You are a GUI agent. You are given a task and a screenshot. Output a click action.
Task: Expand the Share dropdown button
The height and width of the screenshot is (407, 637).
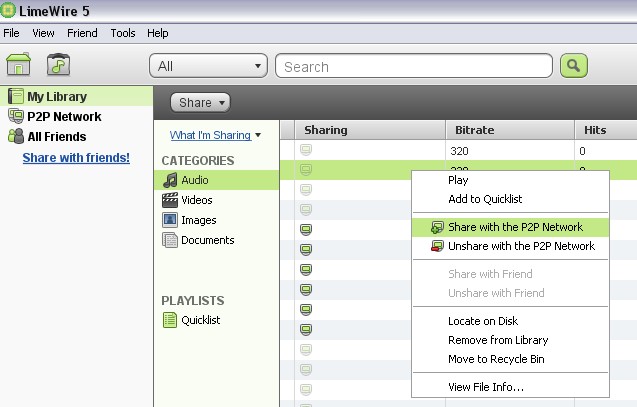click(x=201, y=102)
